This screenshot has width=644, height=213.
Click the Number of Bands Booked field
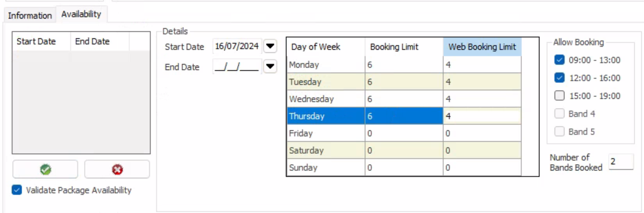(x=621, y=162)
